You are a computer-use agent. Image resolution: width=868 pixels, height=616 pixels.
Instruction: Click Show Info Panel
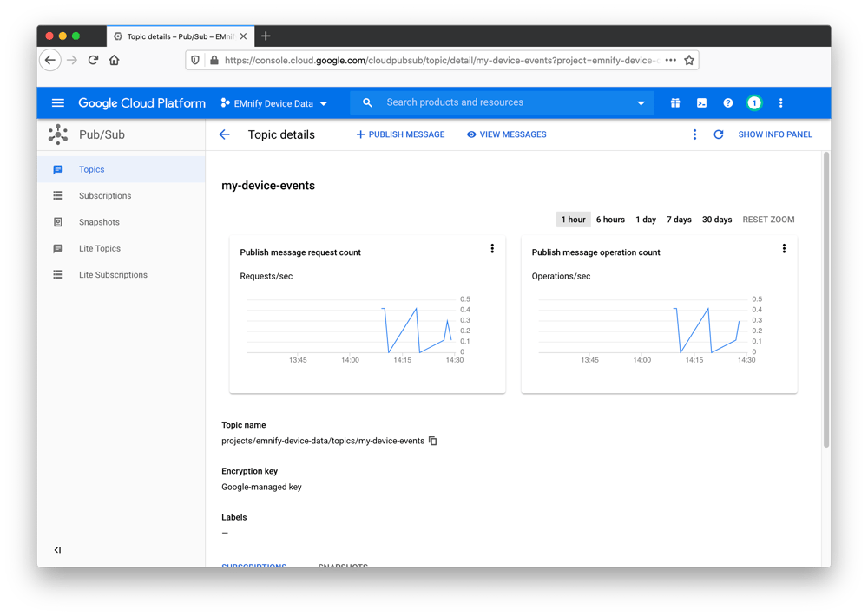coord(775,134)
